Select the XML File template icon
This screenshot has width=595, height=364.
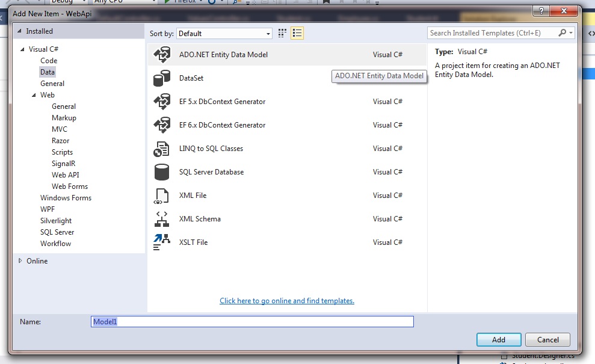point(162,196)
